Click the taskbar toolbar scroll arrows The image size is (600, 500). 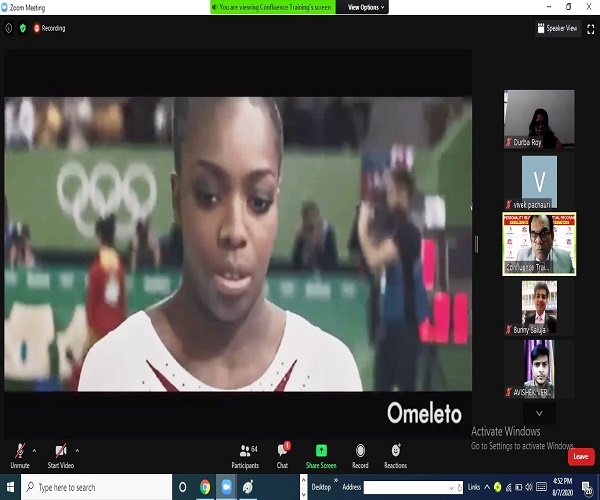[303, 487]
